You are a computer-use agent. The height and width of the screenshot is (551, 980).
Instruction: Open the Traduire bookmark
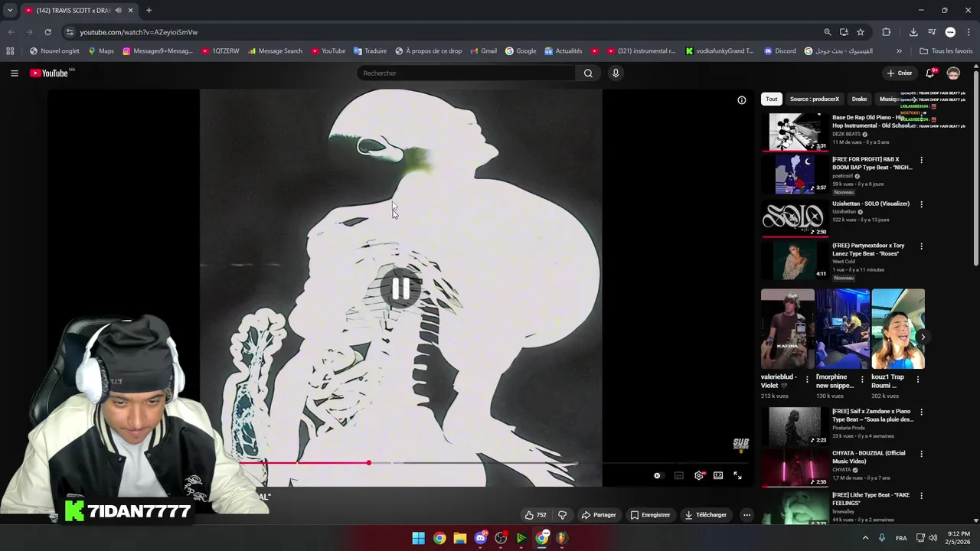pyautogui.click(x=370, y=51)
